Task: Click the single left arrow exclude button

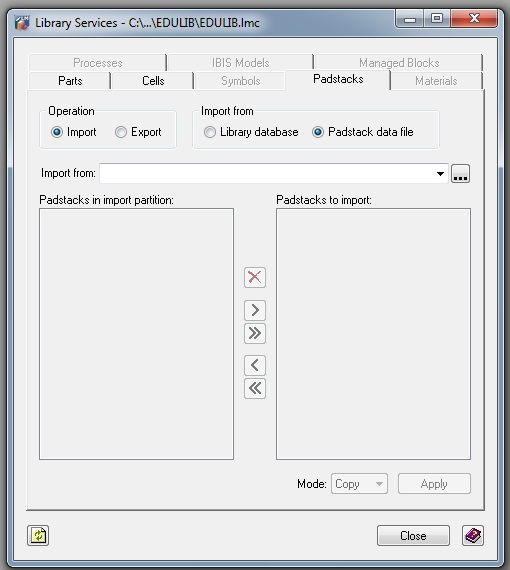Action: coord(254,365)
